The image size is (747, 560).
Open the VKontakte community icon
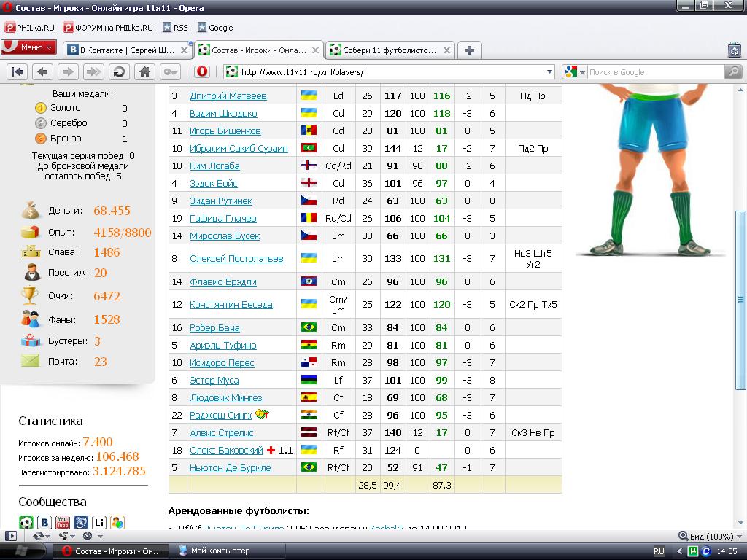(44, 522)
